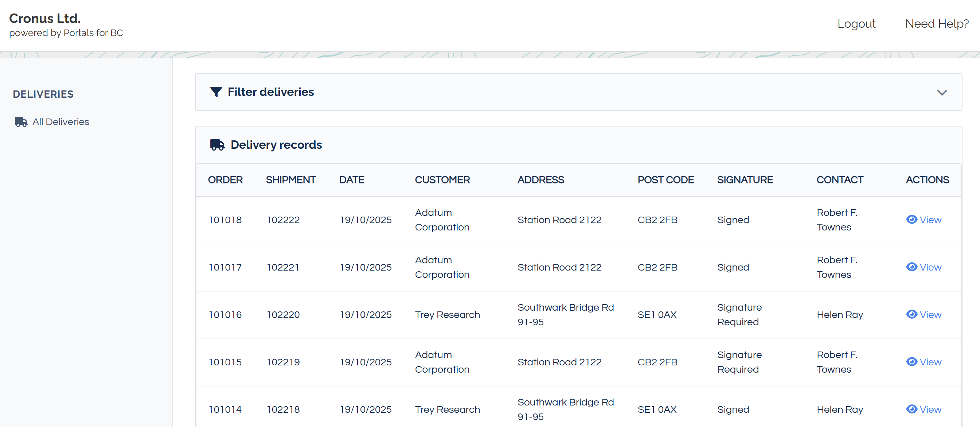Sort deliveries by the ORDER column
The width and height of the screenshot is (980, 427).
[x=225, y=180]
